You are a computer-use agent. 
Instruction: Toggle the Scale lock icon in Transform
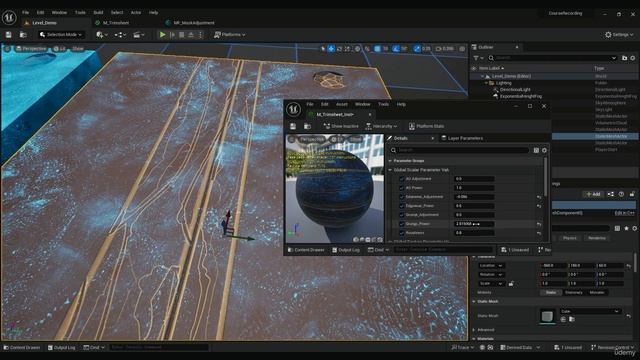click(511, 284)
